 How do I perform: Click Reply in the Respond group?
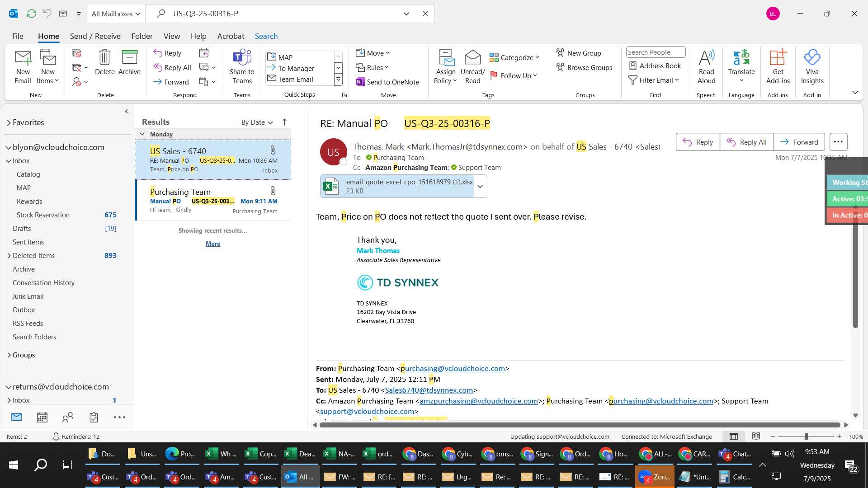[167, 53]
